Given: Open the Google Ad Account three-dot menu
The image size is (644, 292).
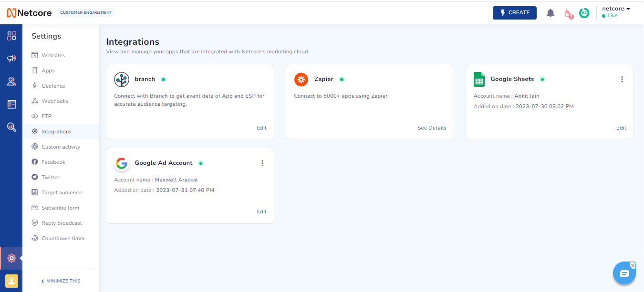Looking at the screenshot, I should (x=262, y=163).
